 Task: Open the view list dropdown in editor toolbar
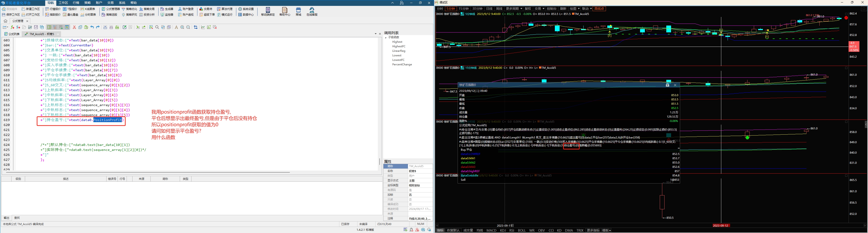pyautogui.click(x=5, y=27)
